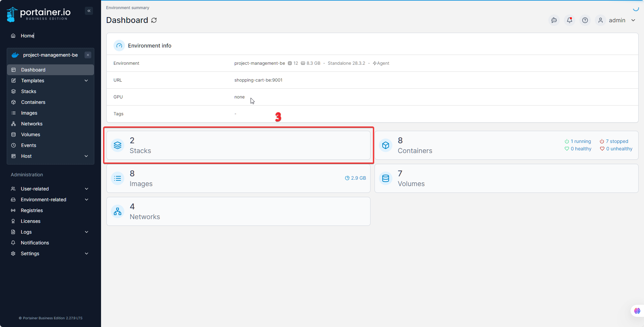
Task: Click the project-management-be environment name in sidebar
Action: 51,55
